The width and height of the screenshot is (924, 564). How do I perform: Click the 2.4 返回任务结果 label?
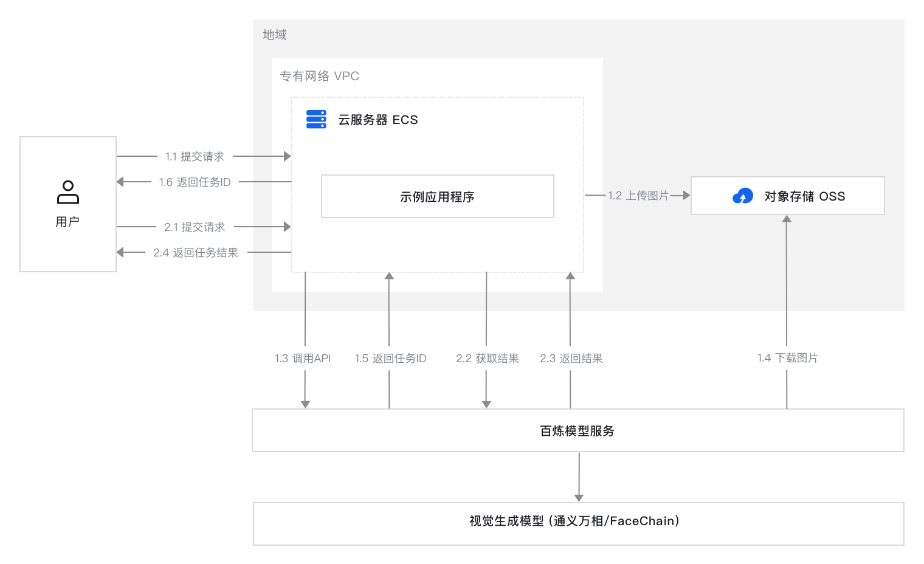point(196,253)
